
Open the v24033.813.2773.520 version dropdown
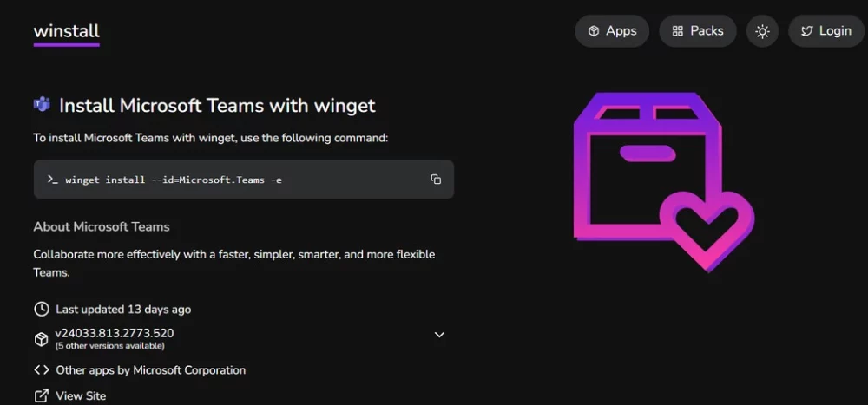pos(115,333)
